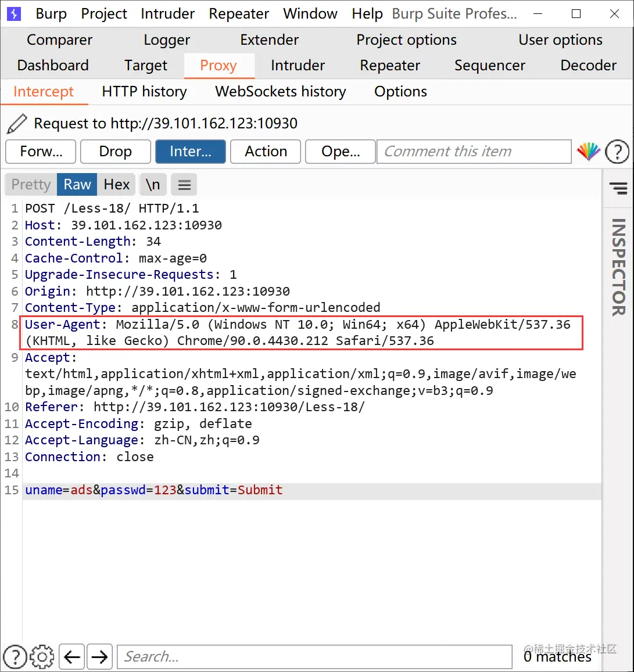This screenshot has height=672, width=634.
Task: Open the Intruder menu in menu bar
Action: click(167, 14)
